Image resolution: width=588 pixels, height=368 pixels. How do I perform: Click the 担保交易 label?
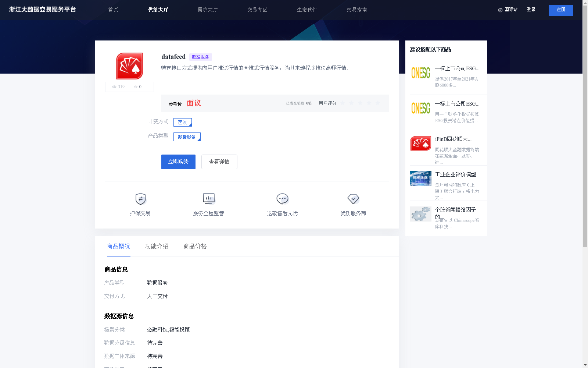click(x=140, y=213)
